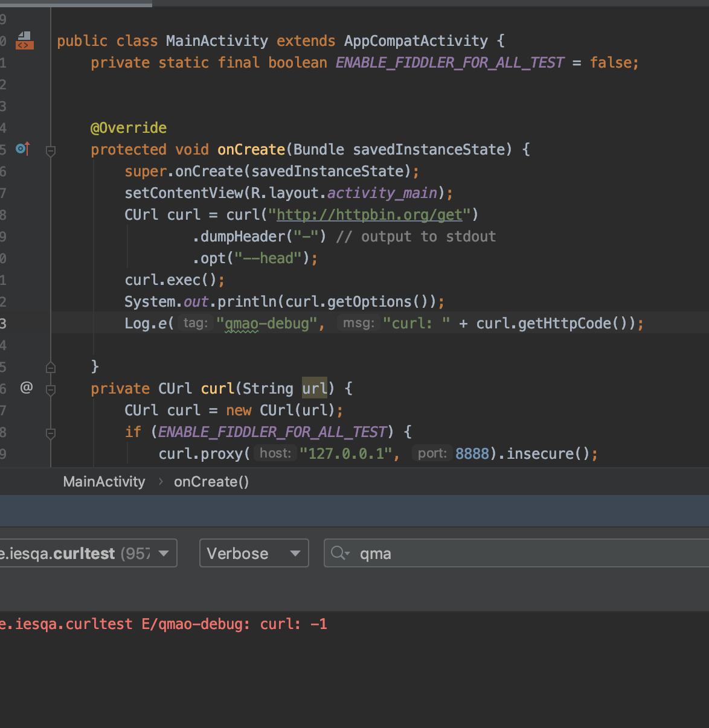This screenshot has width=709, height=728.
Task: Click the "qmao-debug" tag string
Action: coord(266,324)
